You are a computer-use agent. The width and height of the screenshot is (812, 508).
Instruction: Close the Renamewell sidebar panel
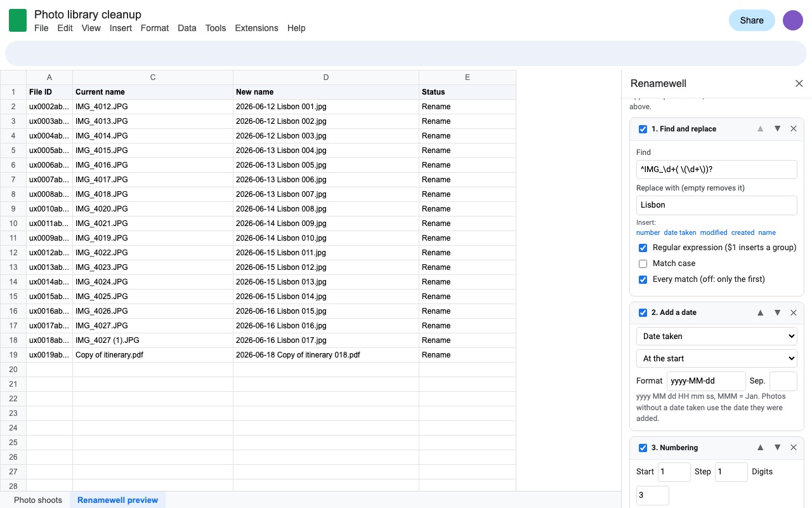click(x=799, y=84)
